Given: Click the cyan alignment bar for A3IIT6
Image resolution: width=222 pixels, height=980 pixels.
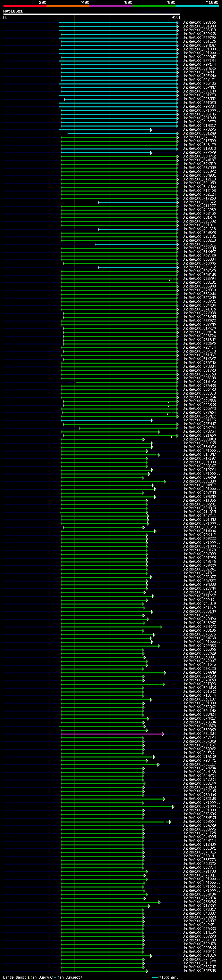Looking at the screenshot, I should [107, 420].
